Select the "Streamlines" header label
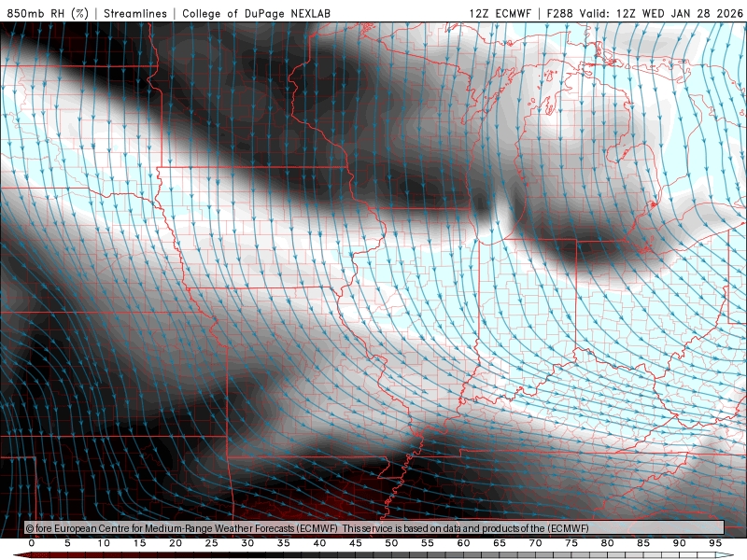Viewport: 747px width, 560px height. coord(135,13)
